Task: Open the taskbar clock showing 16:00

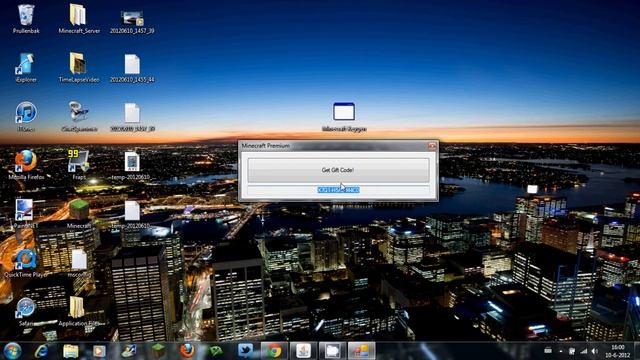Action: coord(618,351)
